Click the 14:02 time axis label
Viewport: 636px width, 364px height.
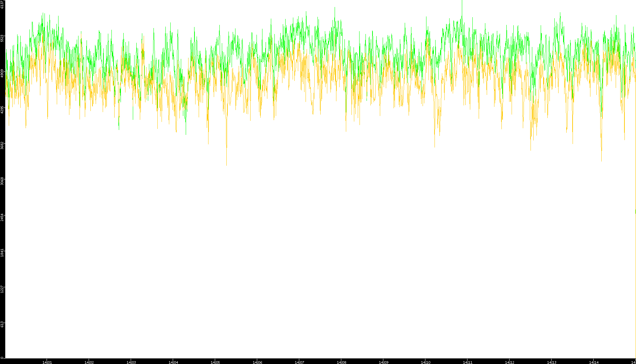pos(89,362)
